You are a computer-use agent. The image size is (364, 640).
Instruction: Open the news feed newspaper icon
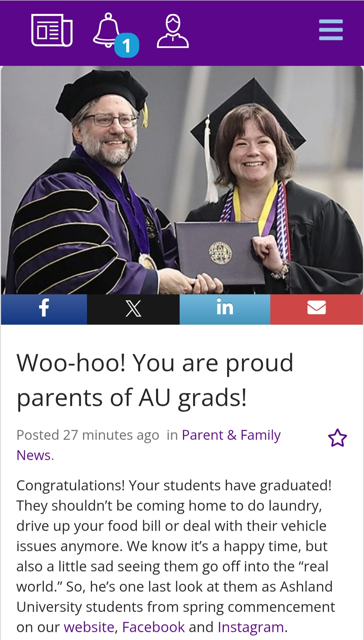tap(52, 30)
